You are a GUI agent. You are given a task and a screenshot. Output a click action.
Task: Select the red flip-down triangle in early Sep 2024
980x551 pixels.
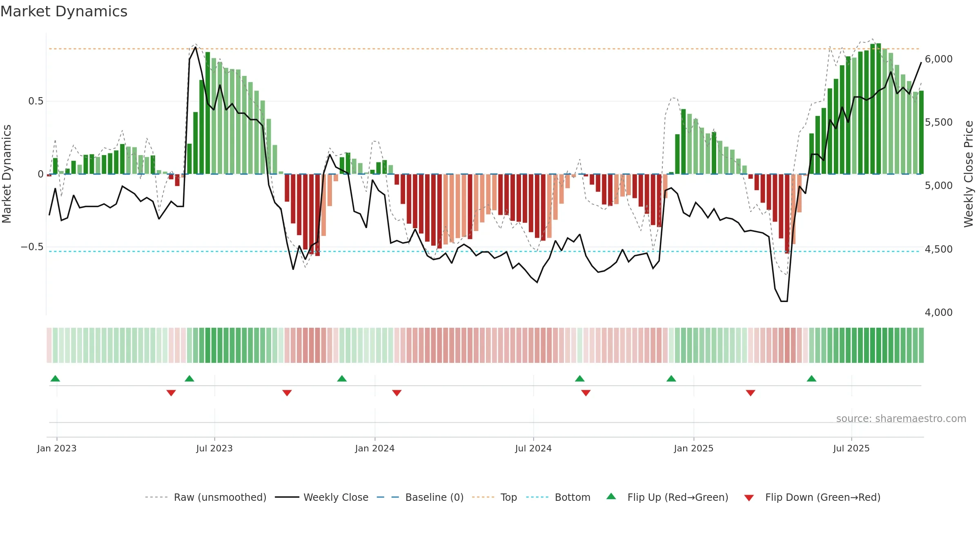(586, 393)
